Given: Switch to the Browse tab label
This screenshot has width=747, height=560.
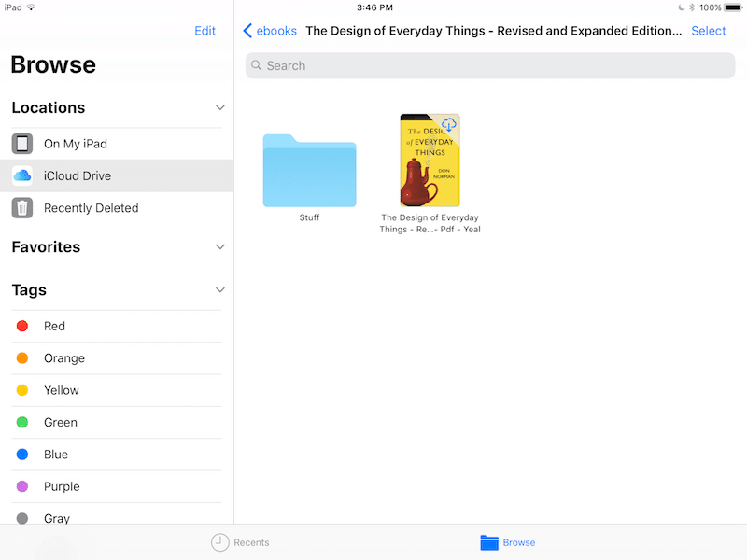Looking at the screenshot, I should (519, 542).
